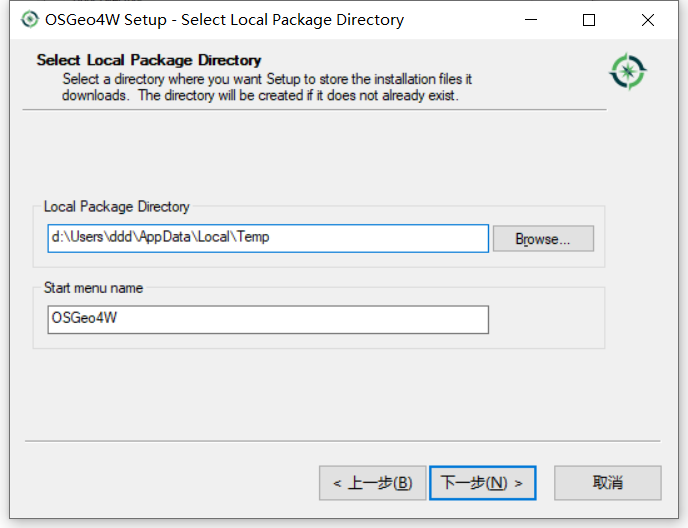
Task: Open the Browse... directory picker
Action: click(543, 239)
